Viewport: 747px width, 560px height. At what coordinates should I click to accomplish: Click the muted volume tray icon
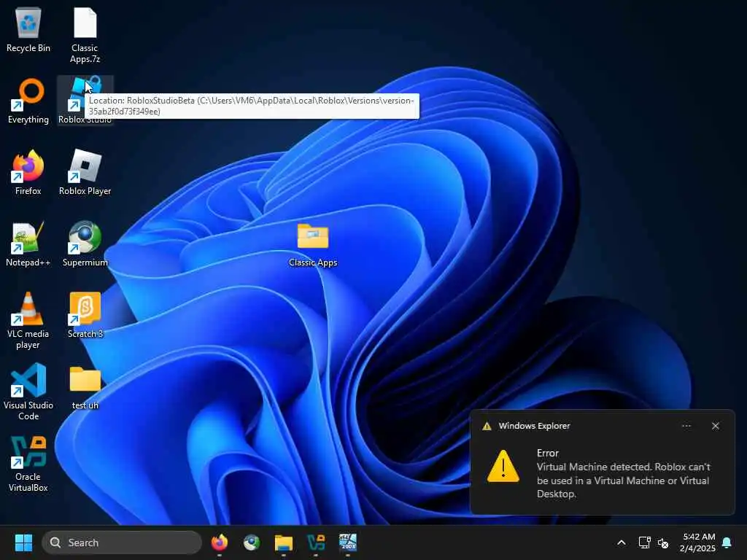point(662,542)
